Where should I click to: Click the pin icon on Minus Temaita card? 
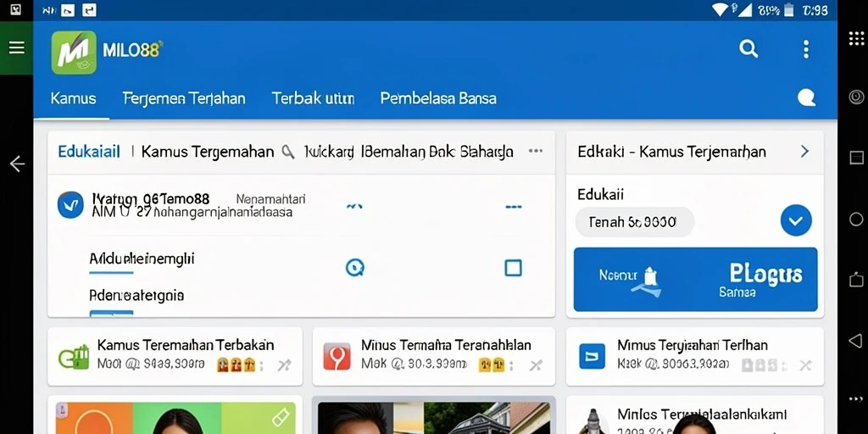[536, 364]
